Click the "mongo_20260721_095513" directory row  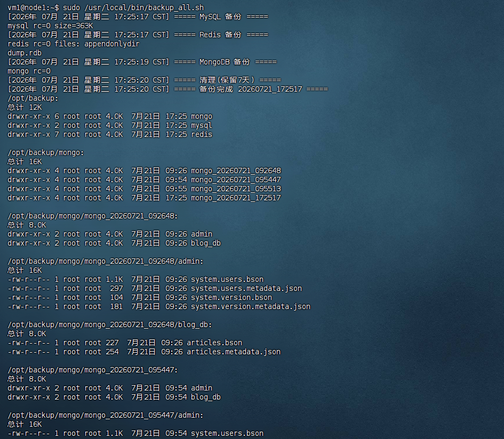point(145,189)
